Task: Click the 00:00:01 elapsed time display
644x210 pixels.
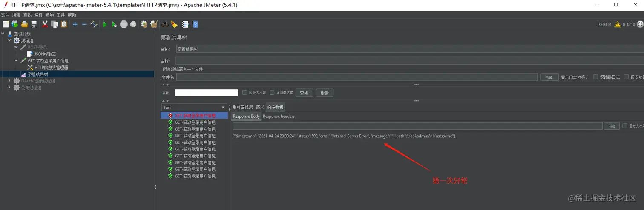Action: (604, 24)
